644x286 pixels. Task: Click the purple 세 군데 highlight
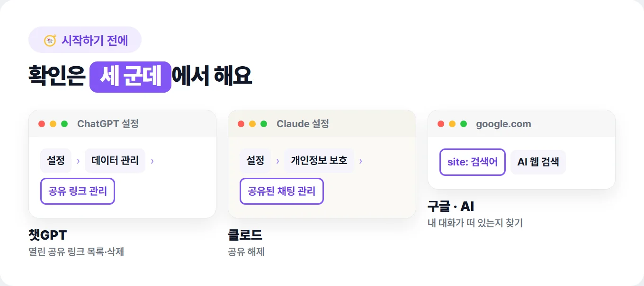pyautogui.click(x=130, y=77)
